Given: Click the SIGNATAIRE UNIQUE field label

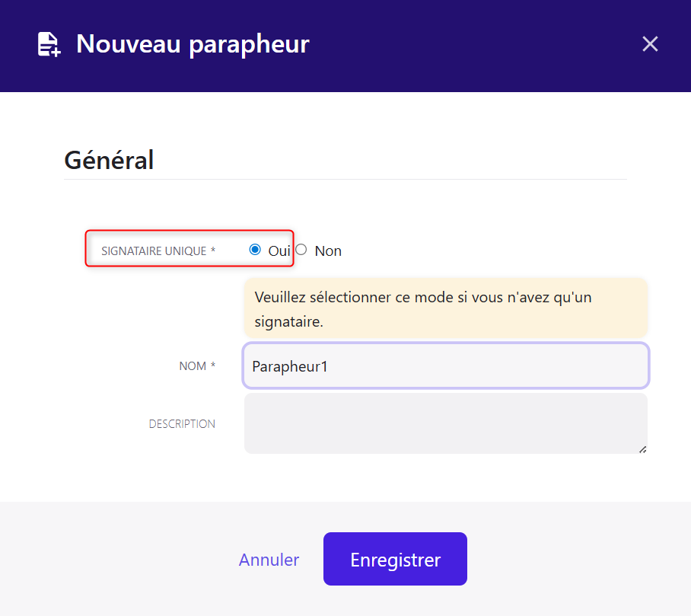Looking at the screenshot, I should (x=154, y=251).
